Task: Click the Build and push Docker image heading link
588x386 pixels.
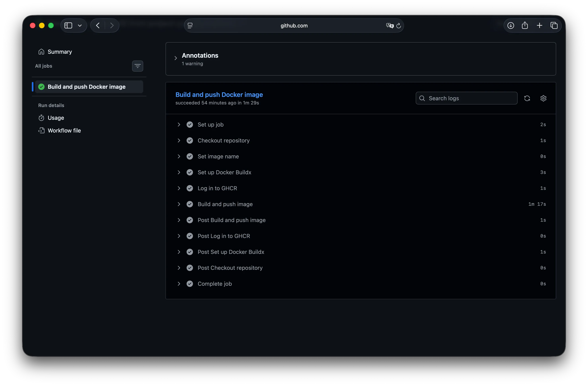Action: click(x=219, y=95)
